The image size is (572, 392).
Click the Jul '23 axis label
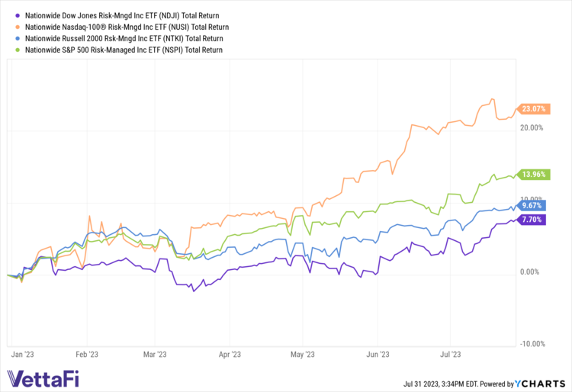(x=451, y=354)
